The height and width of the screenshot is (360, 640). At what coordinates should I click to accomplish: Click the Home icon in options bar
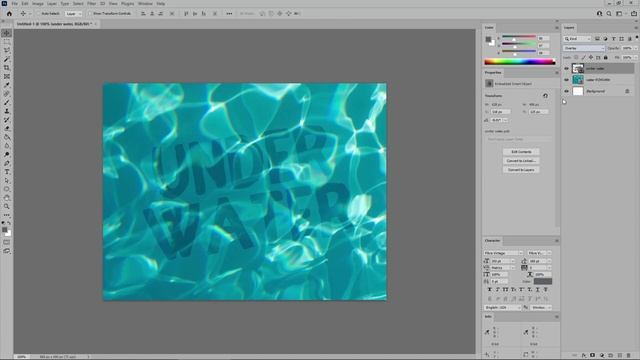(x=9, y=13)
